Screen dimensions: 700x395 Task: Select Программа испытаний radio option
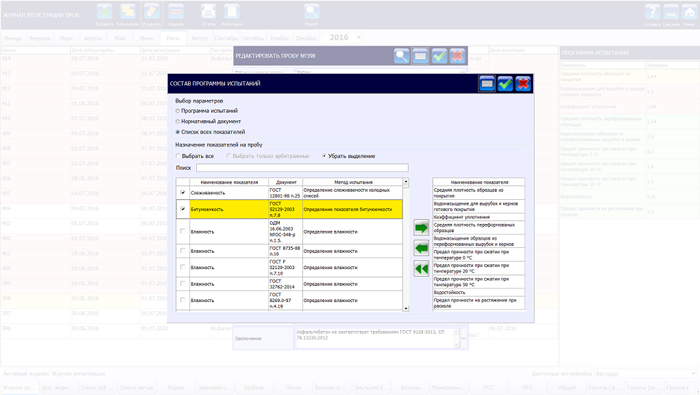[178, 111]
